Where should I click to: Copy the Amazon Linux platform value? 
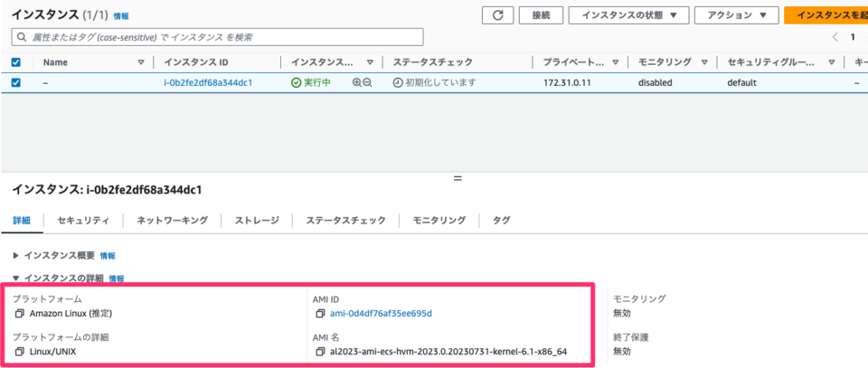20,314
